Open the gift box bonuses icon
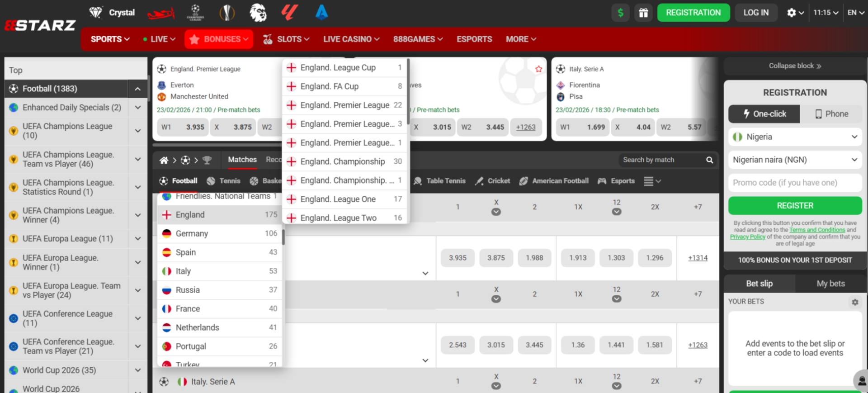Image resolution: width=868 pixels, height=393 pixels. 643,13
